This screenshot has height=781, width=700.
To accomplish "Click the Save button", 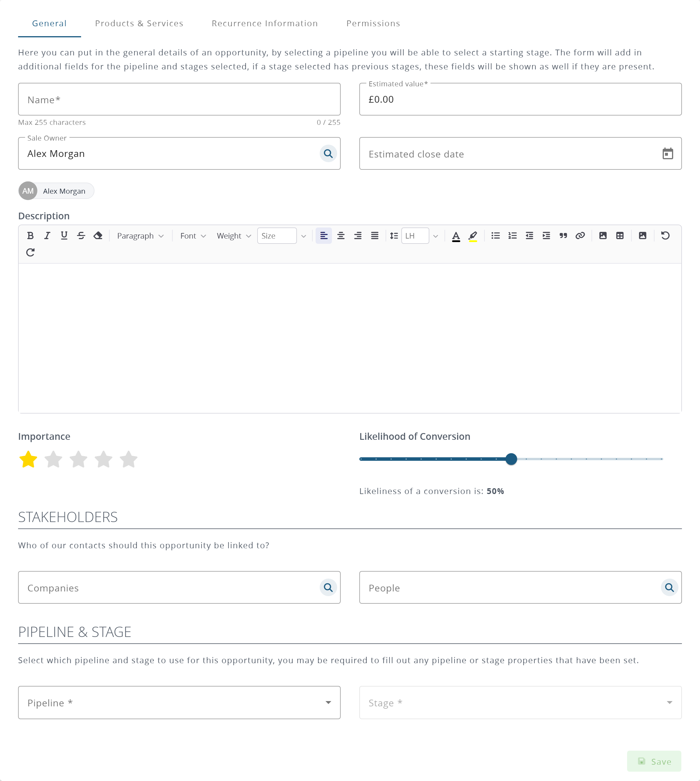I will tap(654, 761).
